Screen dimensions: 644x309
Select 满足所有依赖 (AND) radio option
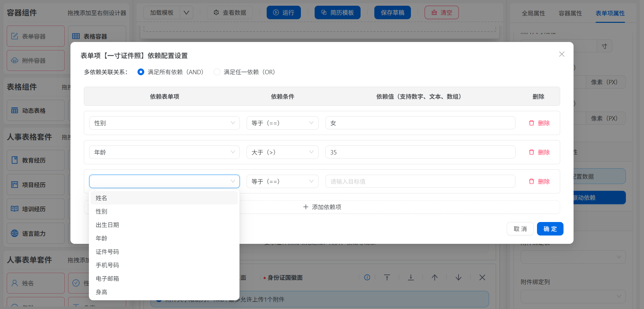[x=141, y=72]
